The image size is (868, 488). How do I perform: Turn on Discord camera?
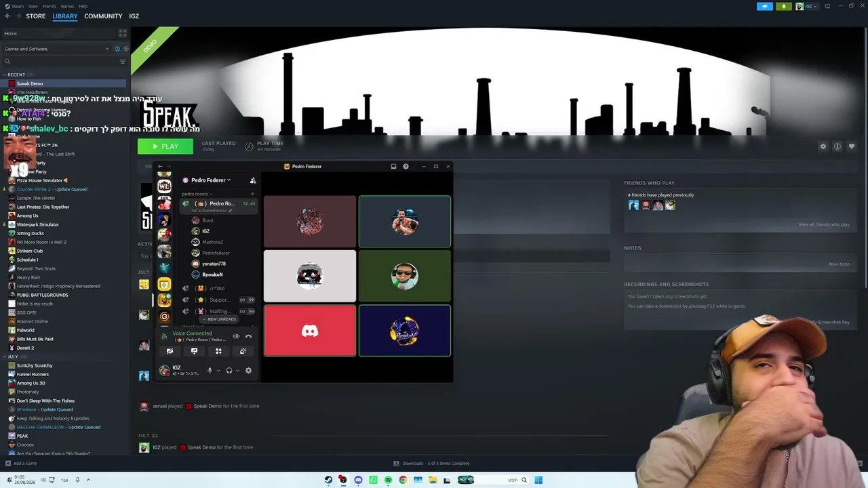click(x=170, y=351)
